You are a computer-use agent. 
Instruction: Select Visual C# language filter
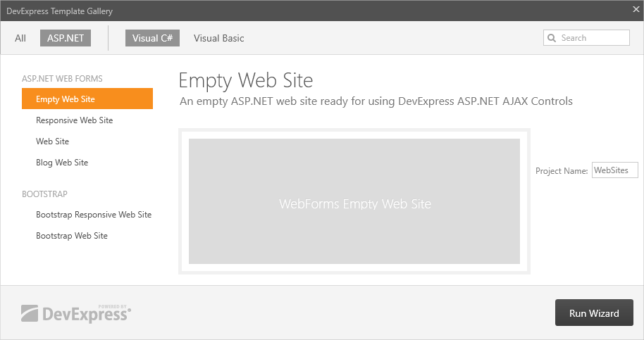coord(152,38)
